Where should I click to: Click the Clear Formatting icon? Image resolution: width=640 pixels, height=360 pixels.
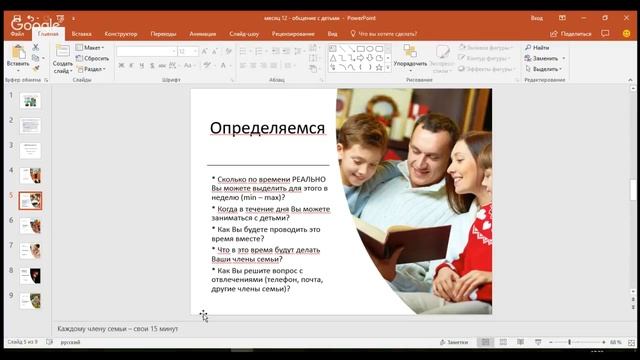click(x=229, y=51)
